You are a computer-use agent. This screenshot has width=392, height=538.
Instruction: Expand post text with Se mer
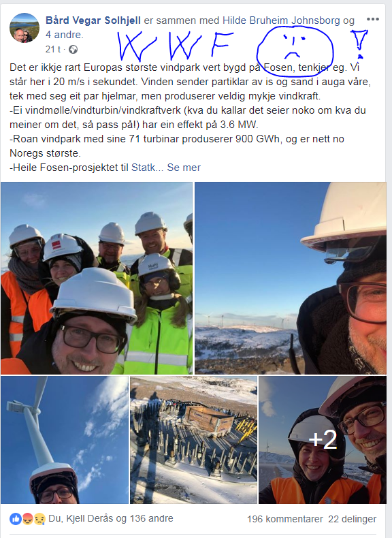184,168
